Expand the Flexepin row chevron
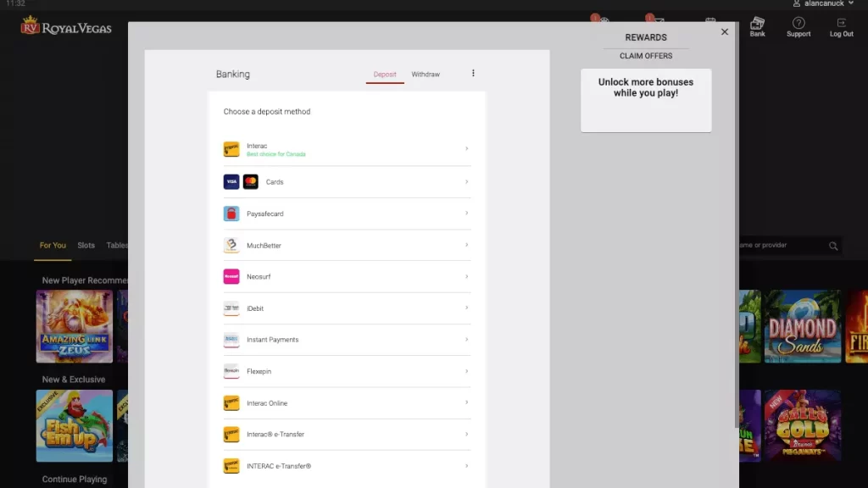 pos(467,371)
